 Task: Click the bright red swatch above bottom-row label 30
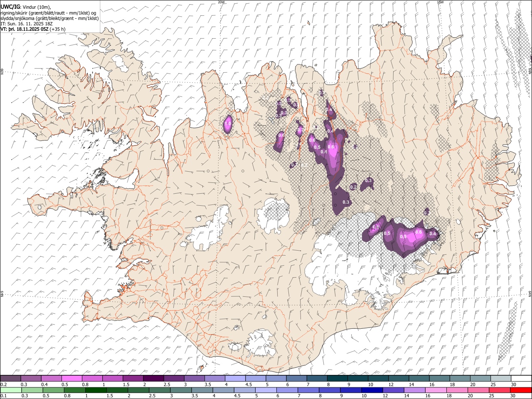tap(521, 390)
